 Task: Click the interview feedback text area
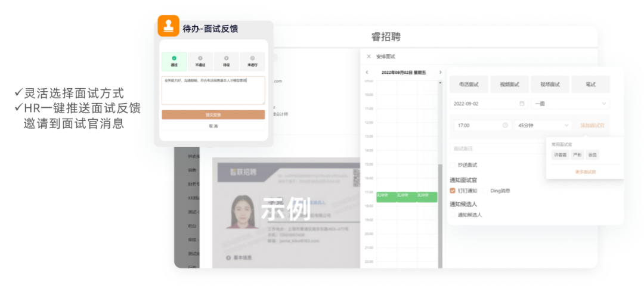point(213,91)
